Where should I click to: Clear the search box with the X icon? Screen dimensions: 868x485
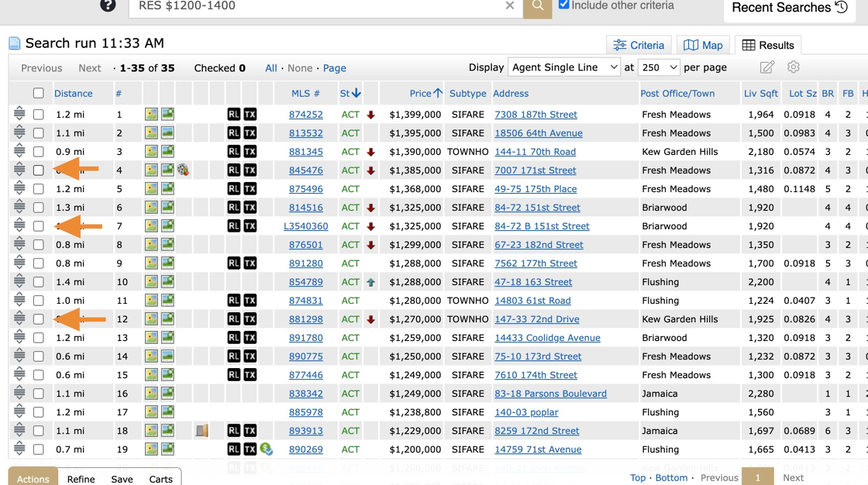(509, 6)
